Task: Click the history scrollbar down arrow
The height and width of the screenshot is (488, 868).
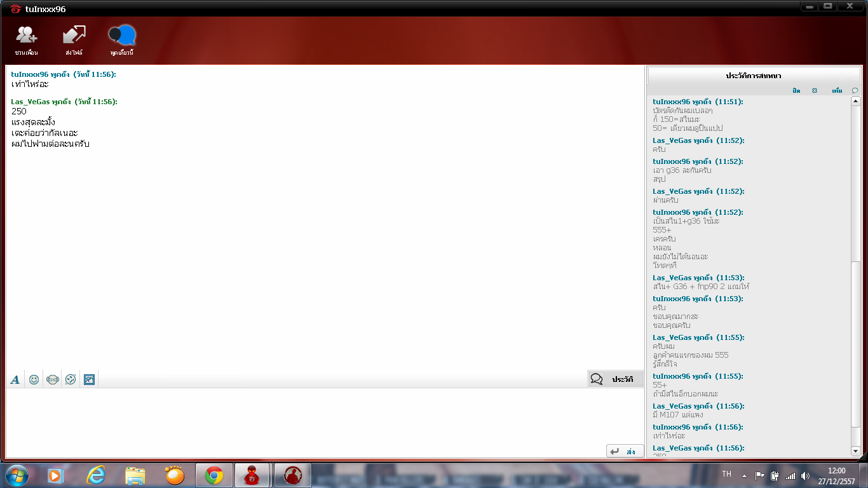Action: (855, 451)
